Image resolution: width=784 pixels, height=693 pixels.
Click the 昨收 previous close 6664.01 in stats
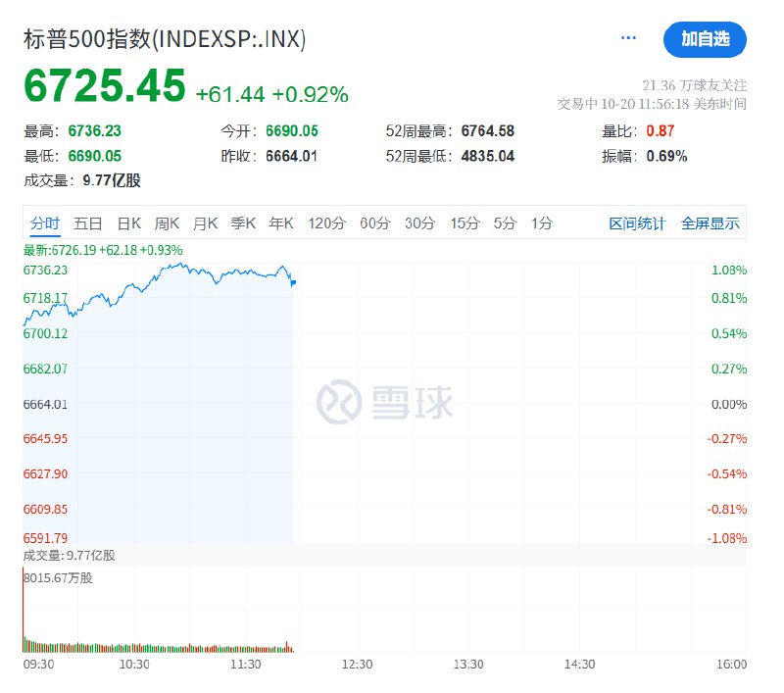coord(291,156)
